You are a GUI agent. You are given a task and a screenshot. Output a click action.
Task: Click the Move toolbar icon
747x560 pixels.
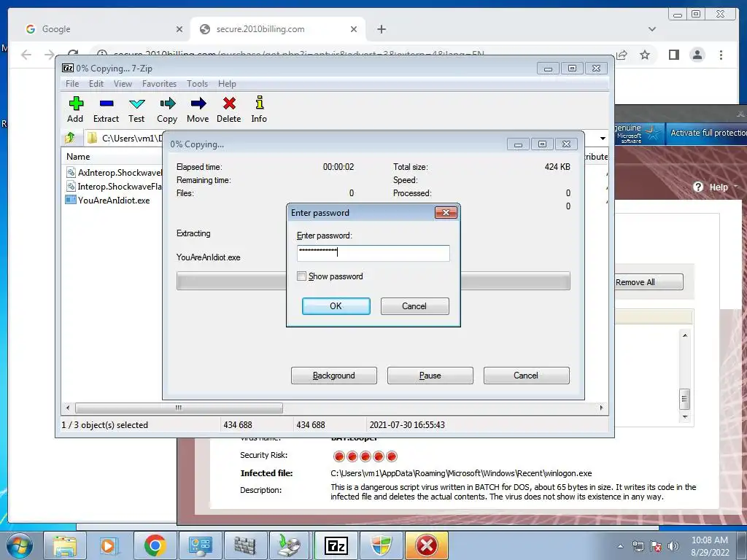pos(198,109)
